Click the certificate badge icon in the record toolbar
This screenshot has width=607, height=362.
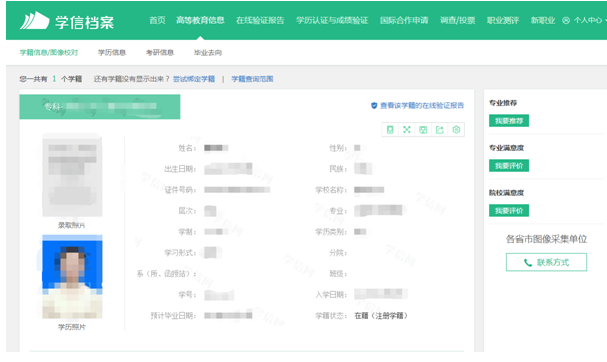point(423,130)
